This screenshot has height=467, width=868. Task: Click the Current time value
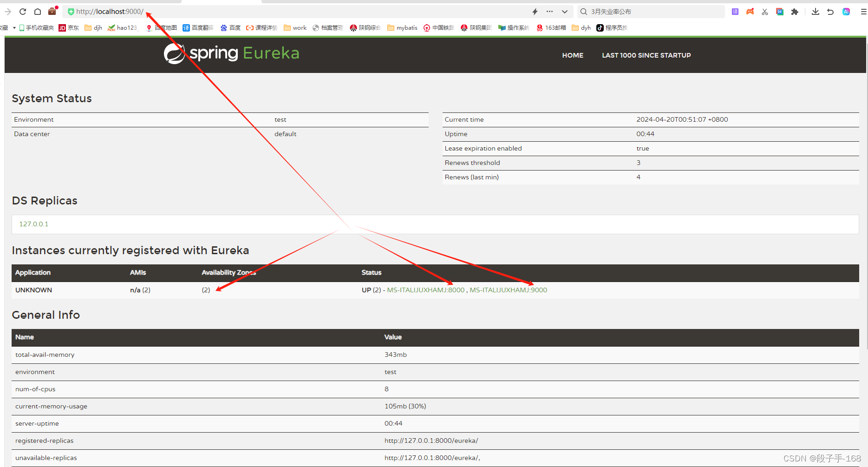682,119
